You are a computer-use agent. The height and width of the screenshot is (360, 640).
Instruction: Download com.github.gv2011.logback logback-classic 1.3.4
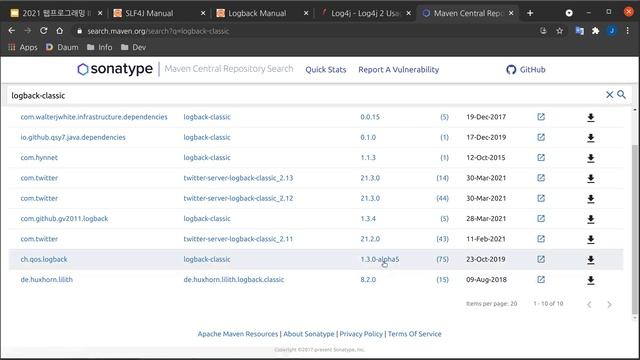coord(591,219)
